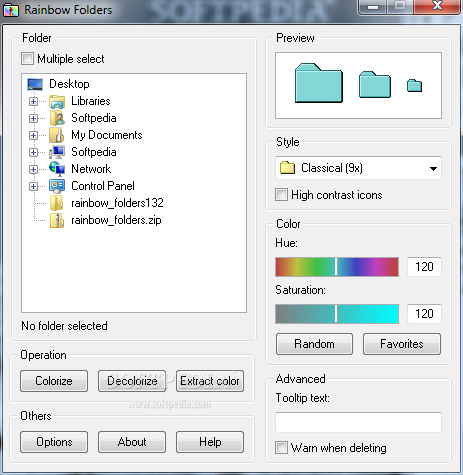The height and width of the screenshot is (475, 463).
Task: Click the Decolorize button
Action: (x=132, y=381)
